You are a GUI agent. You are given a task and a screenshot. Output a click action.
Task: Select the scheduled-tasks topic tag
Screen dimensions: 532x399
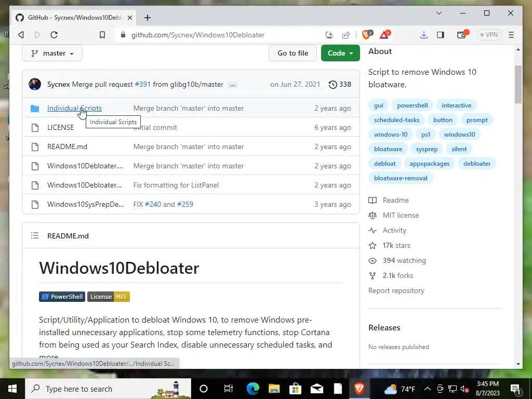[x=396, y=120]
